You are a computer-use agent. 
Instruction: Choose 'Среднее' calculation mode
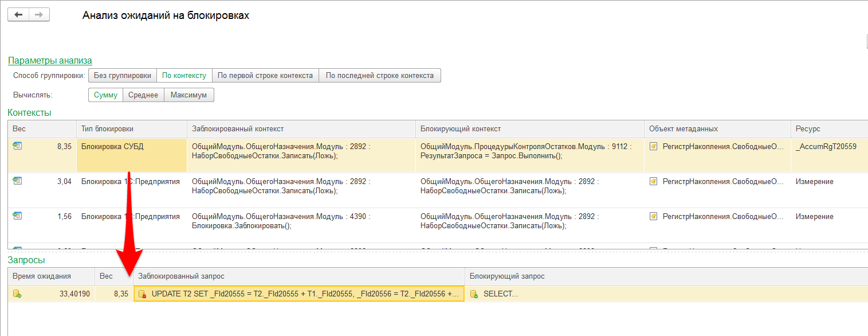tap(143, 95)
